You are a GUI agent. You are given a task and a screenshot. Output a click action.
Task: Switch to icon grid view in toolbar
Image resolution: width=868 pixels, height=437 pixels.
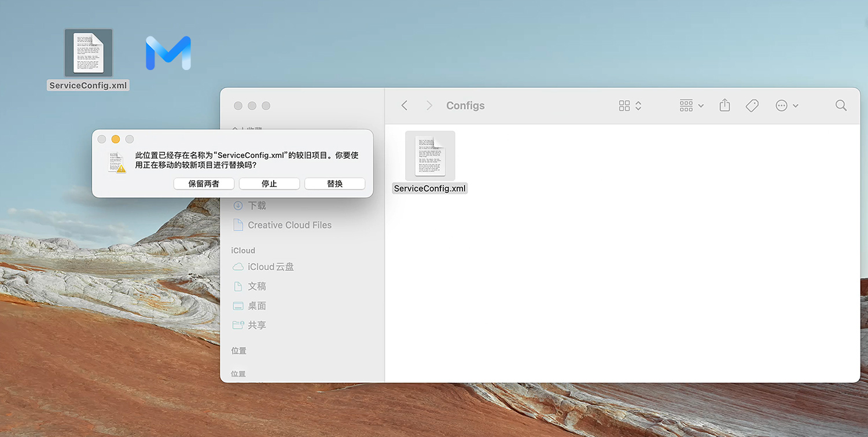(624, 105)
